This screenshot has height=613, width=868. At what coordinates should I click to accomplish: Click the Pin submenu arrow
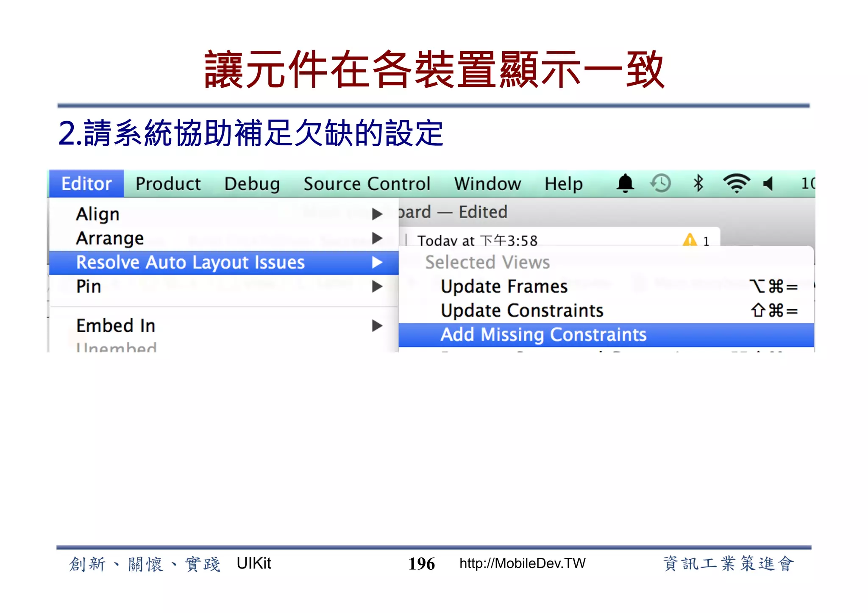pos(377,286)
